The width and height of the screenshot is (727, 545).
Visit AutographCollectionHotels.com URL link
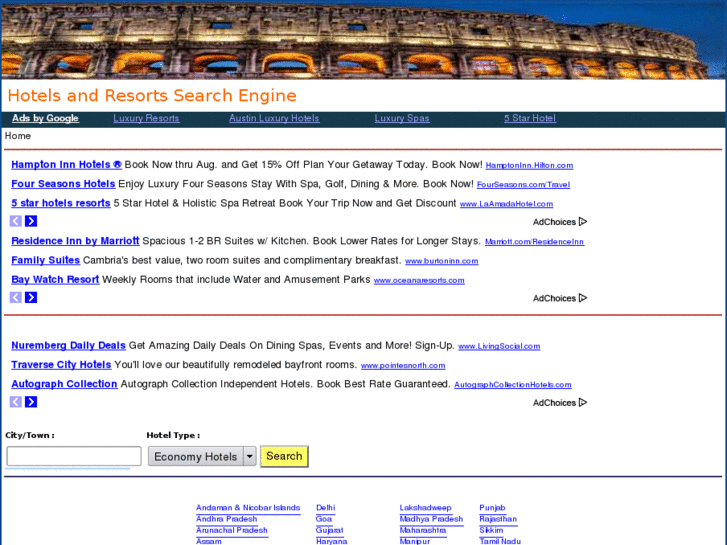tap(513, 385)
